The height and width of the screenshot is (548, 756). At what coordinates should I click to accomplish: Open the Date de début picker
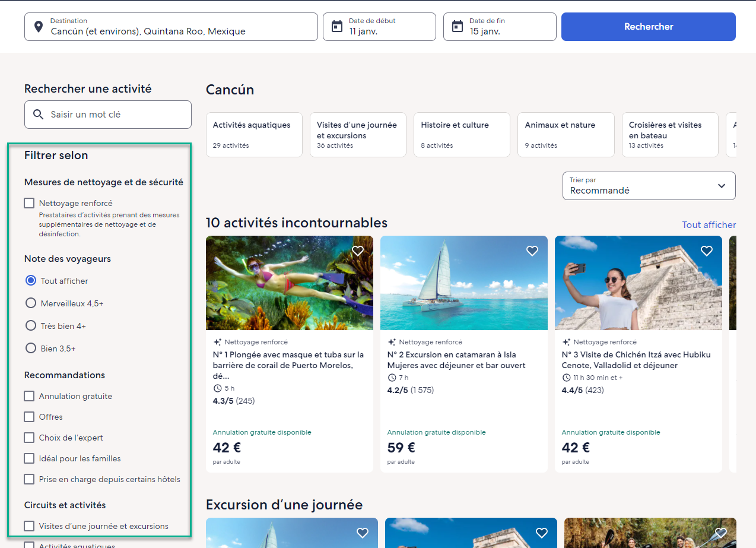(379, 27)
